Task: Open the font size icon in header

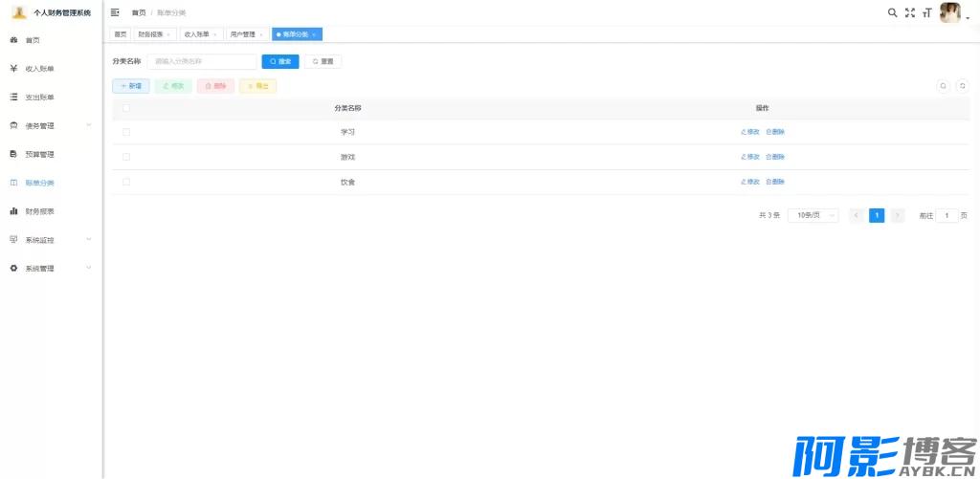Action: click(x=926, y=12)
